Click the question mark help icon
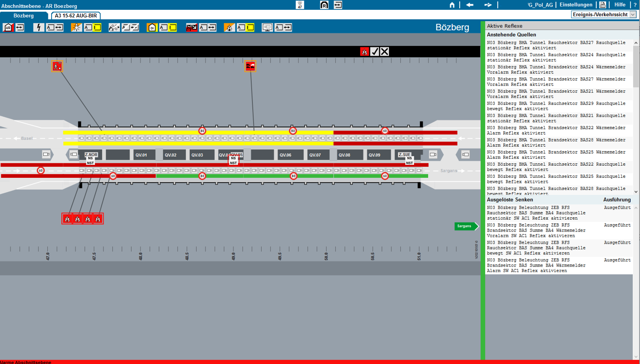 pos(635,5)
